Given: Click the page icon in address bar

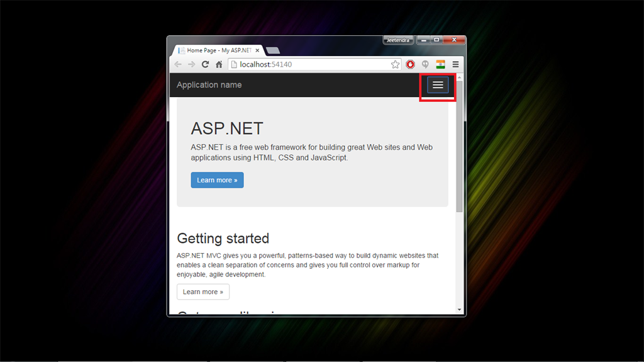Looking at the screenshot, I should (234, 64).
